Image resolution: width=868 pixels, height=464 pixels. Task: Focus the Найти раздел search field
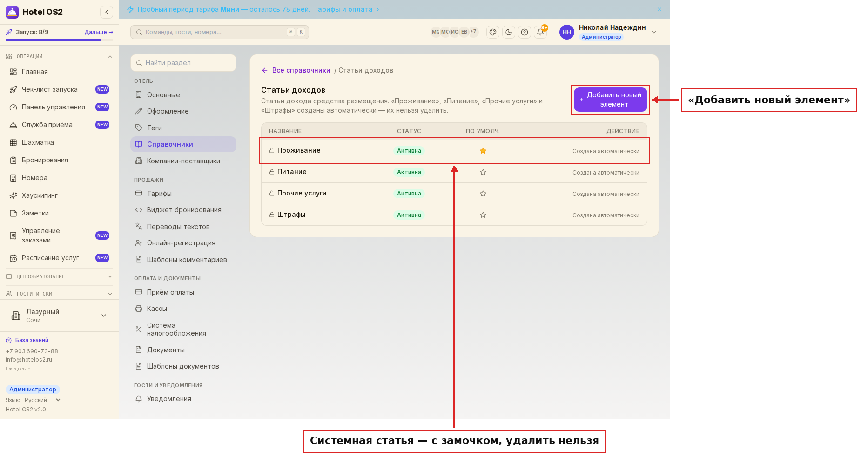pyautogui.click(x=183, y=63)
